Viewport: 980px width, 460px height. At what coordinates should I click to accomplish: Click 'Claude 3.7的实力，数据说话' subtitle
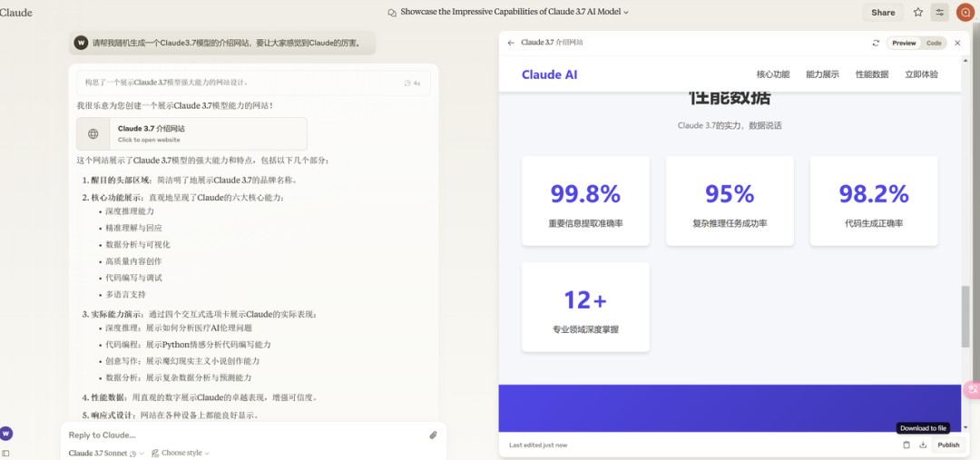click(730, 125)
